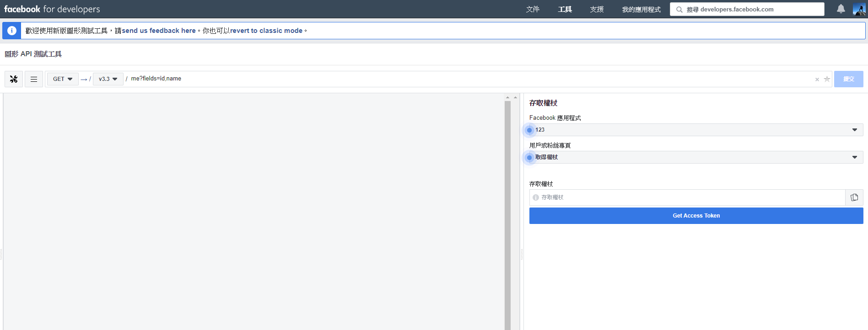Open the tools wrench icon button
Viewport: 868px width, 330px height.
coord(14,79)
